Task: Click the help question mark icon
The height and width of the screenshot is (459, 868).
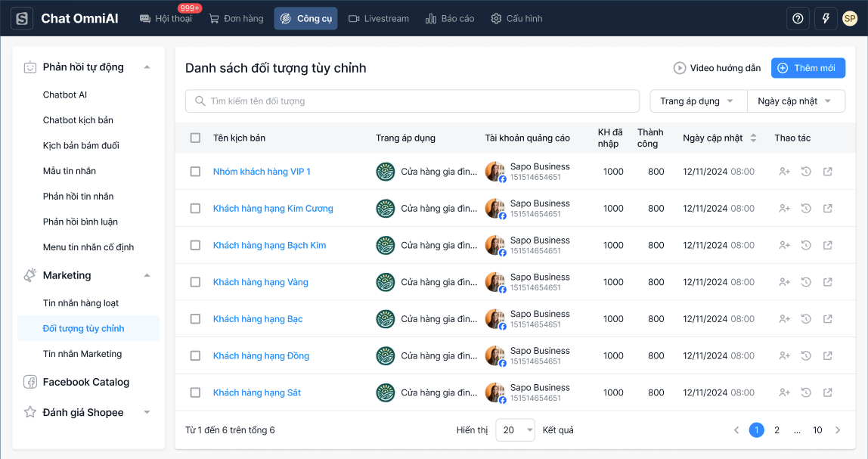Action: (x=798, y=18)
